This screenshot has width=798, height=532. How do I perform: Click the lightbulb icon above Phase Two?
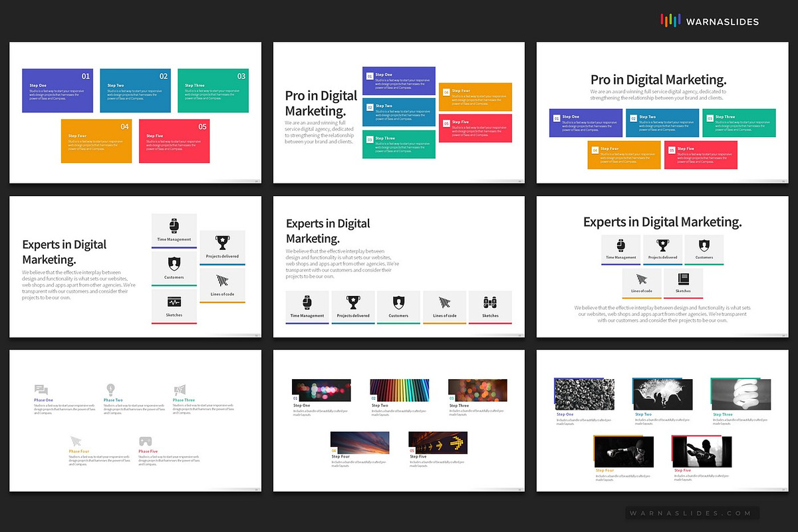point(111,390)
